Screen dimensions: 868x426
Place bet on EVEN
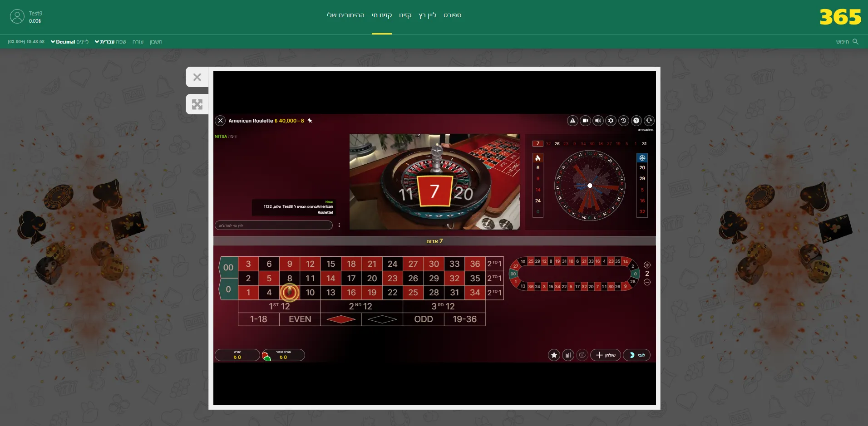pyautogui.click(x=300, y=319)
